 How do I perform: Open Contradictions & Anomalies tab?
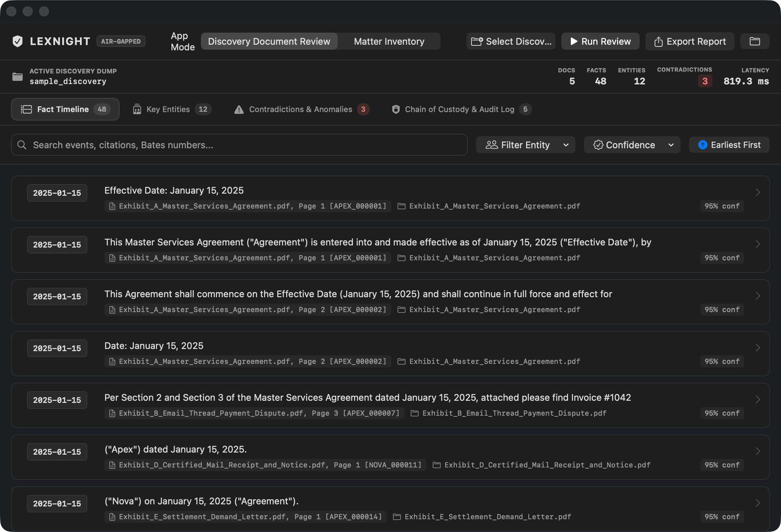(302, 109)
